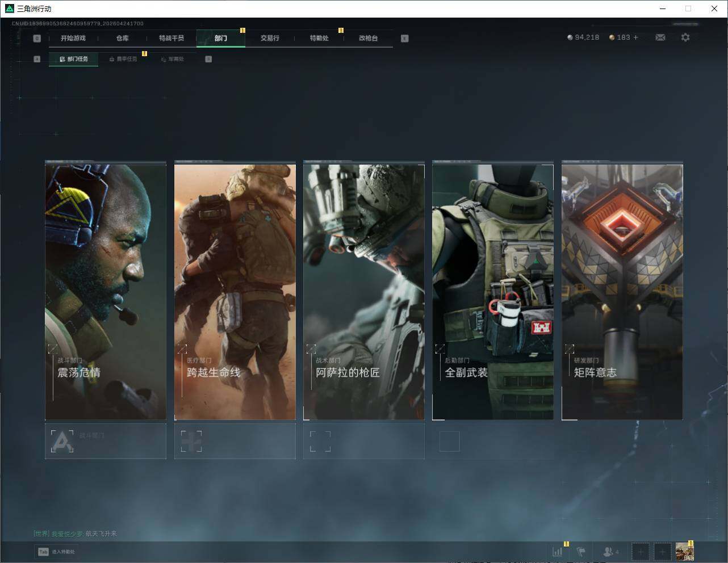Open the 矩阵意志 research department card
The height and width of the screenshot is (563, 728).
click(622, 292)
